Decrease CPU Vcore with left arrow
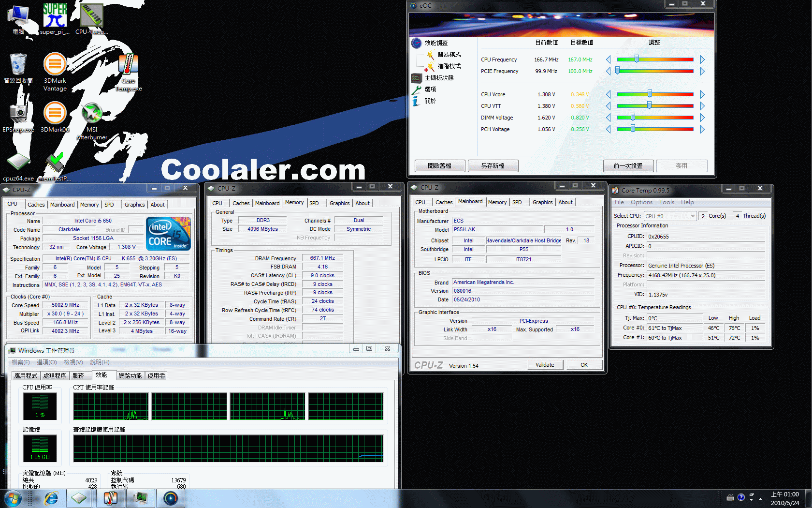The width and height of the screenshot is (812, 508). 608,94
